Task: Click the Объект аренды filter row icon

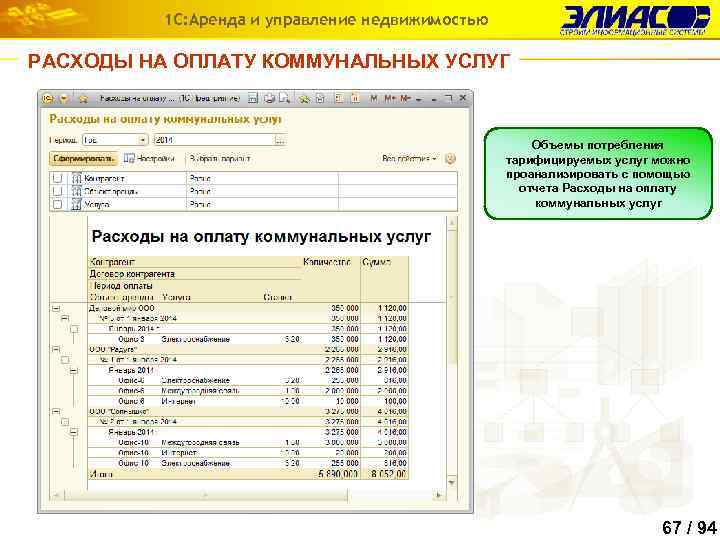Action: (76, 191)
